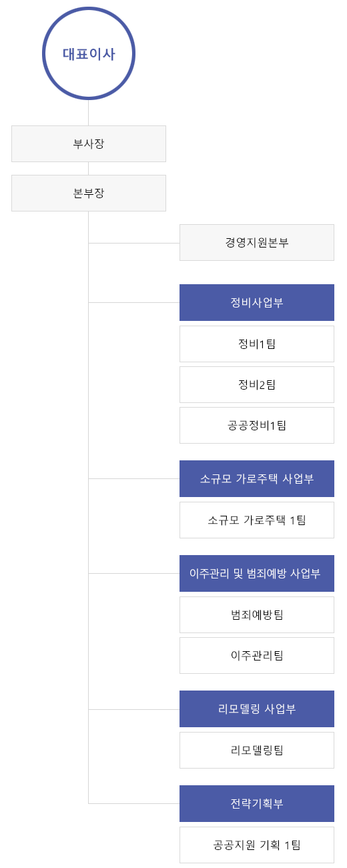Select the 부사장 box

coord(89,143)
